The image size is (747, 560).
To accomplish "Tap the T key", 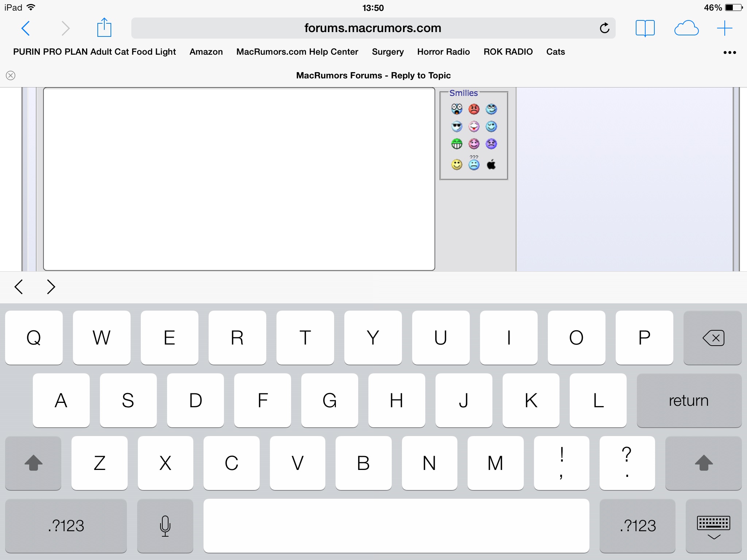I will (305, 338).
